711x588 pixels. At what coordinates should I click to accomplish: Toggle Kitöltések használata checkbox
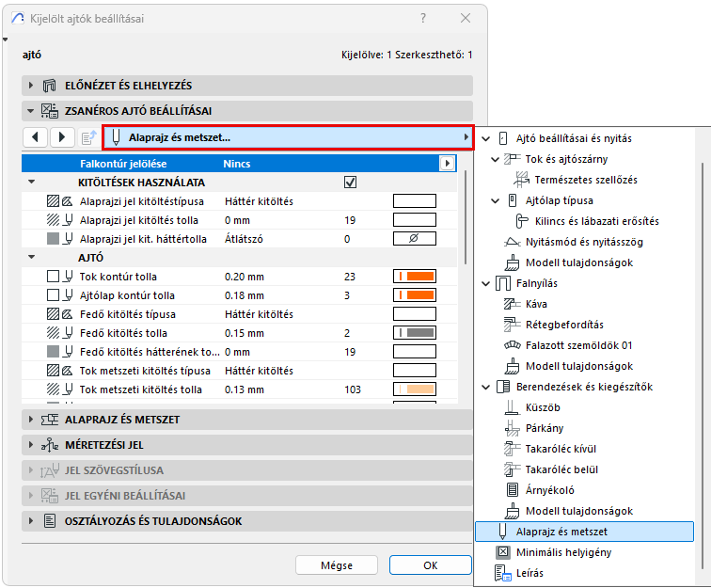350,183
